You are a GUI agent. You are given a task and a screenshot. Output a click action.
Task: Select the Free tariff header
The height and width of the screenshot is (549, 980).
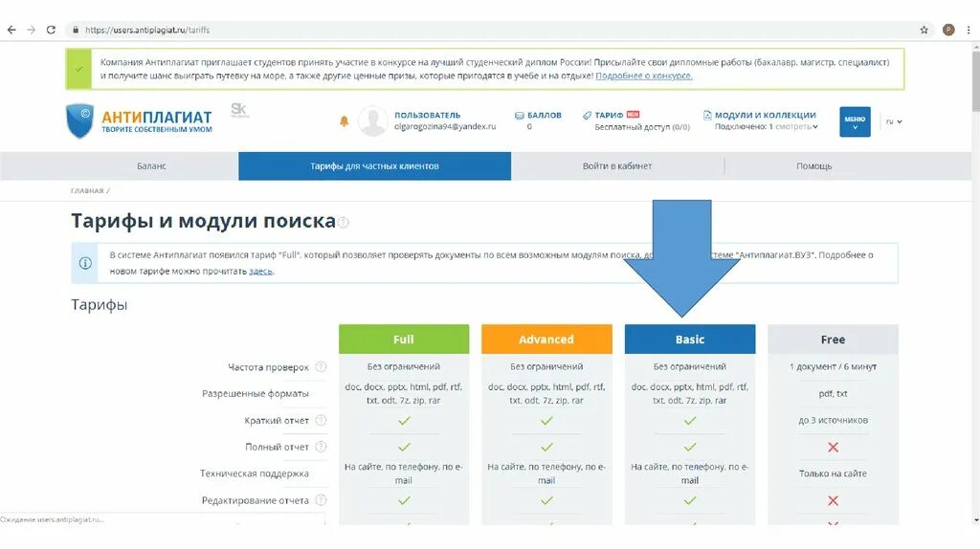click(834, 340)
